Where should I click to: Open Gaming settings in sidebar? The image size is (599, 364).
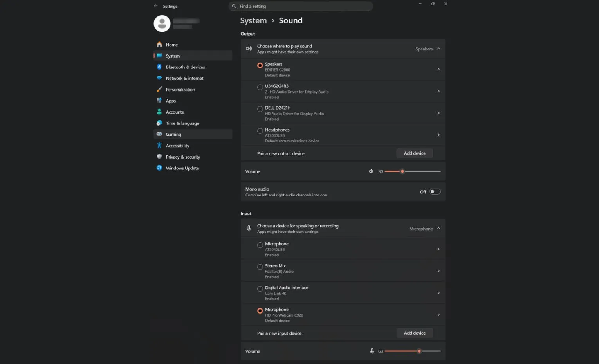[173, 134]
